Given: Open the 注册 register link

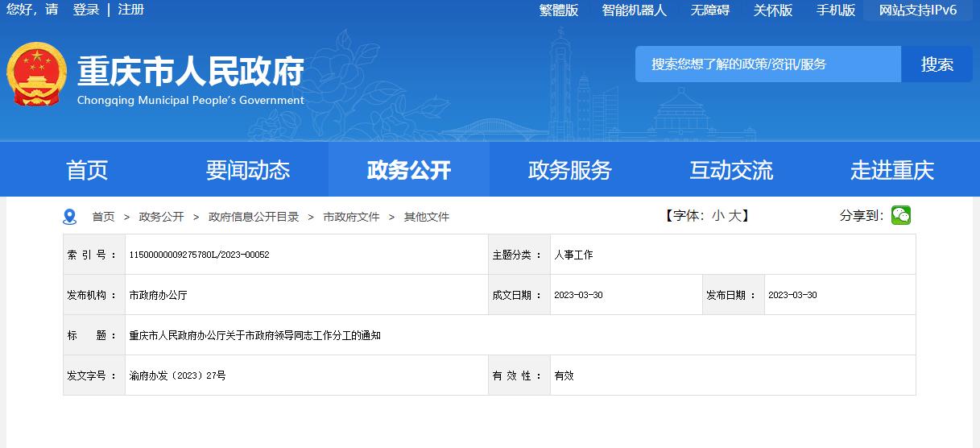Looking at the screenshot, I should [131, 10].
